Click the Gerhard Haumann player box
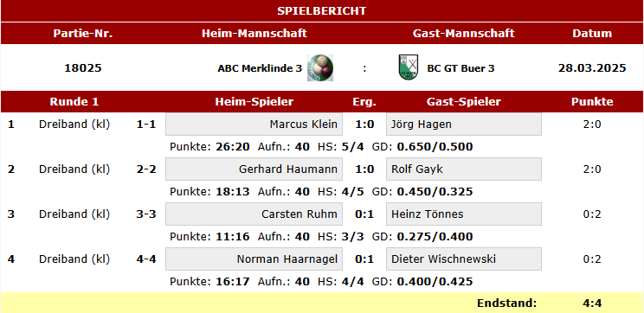This screenshot has width=644, height=313. pos(254,169)
